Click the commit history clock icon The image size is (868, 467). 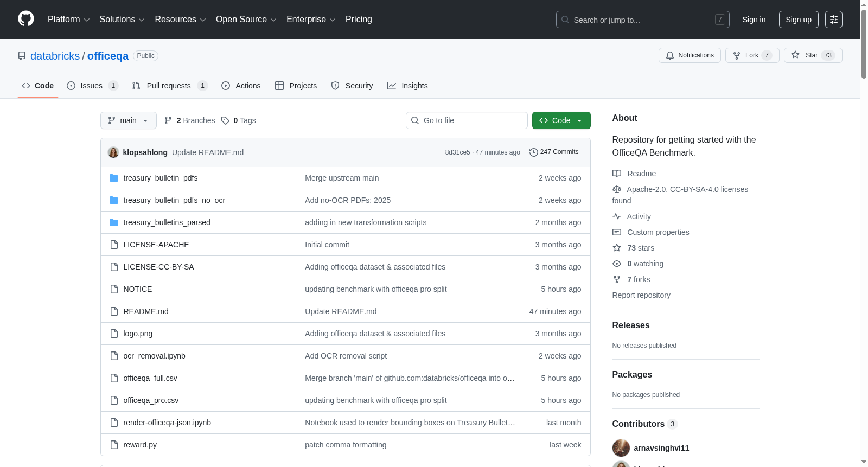pos(534,152)
